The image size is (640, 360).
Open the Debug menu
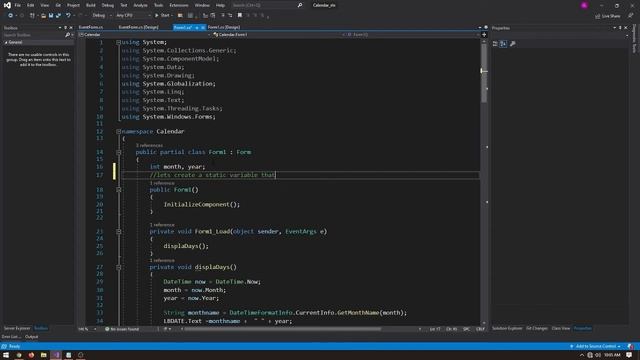pos(108,5)
